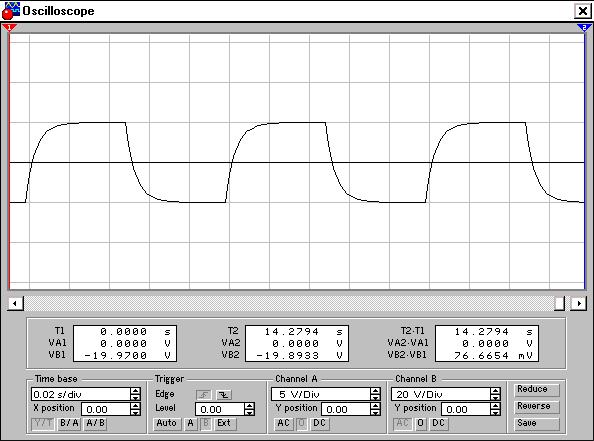The width and height of the screenshot is (594, 441).
Task: Switch to A/B display mode
Action: pyautogui.click(x=95, y=423)
